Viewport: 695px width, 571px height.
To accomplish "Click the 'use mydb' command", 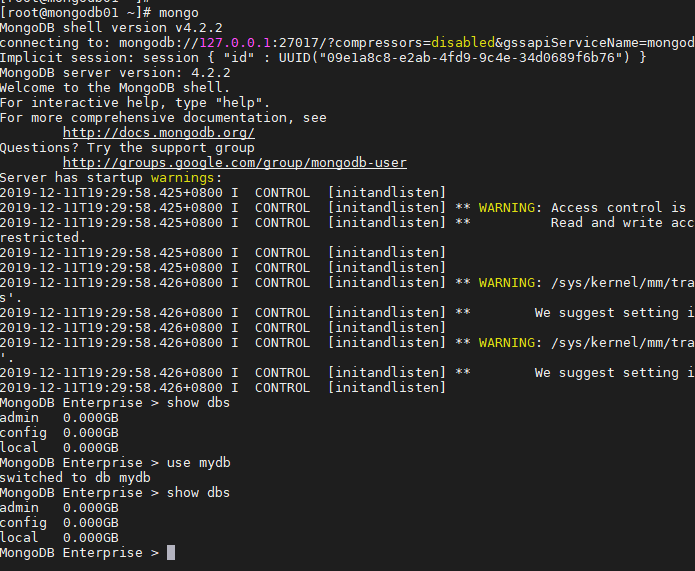I will [x=199, y=462].
